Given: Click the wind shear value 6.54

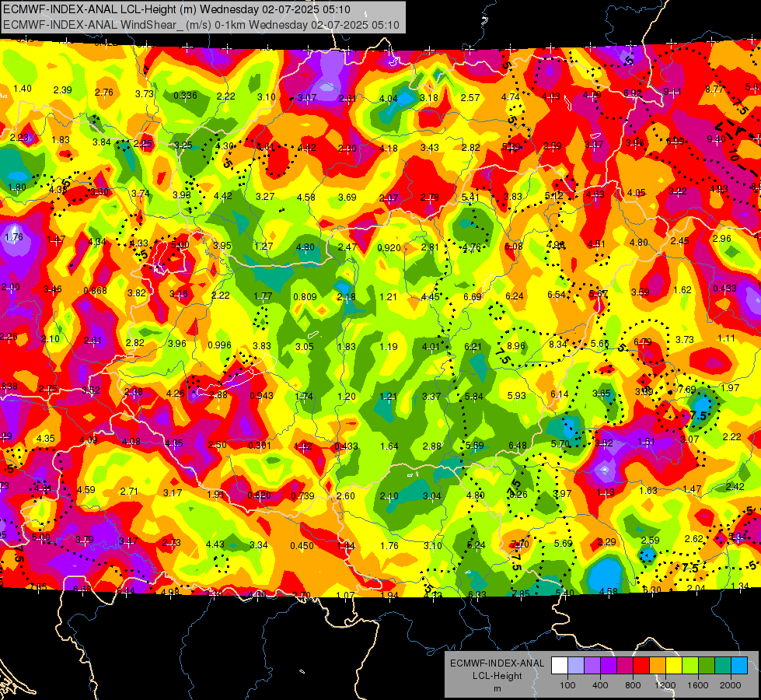Looking at the screenshot, I should click(557, 295).
